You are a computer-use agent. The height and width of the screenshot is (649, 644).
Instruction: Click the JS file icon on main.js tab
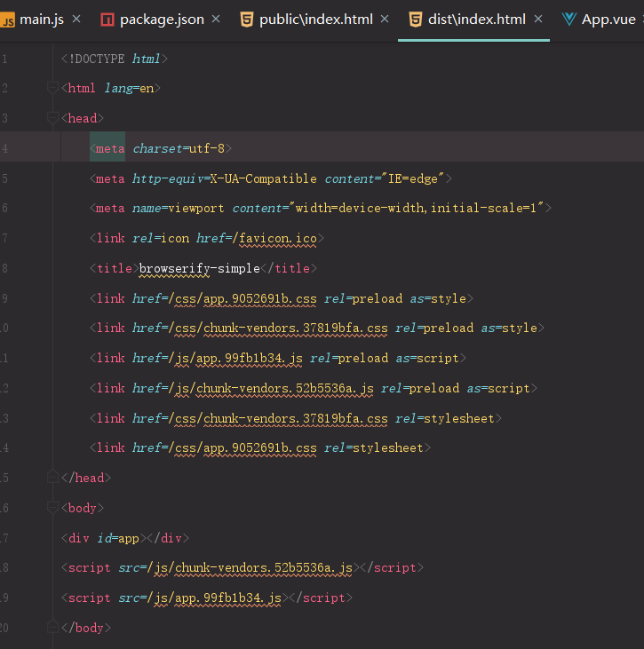pyautogui.click(x=7, y=20)
